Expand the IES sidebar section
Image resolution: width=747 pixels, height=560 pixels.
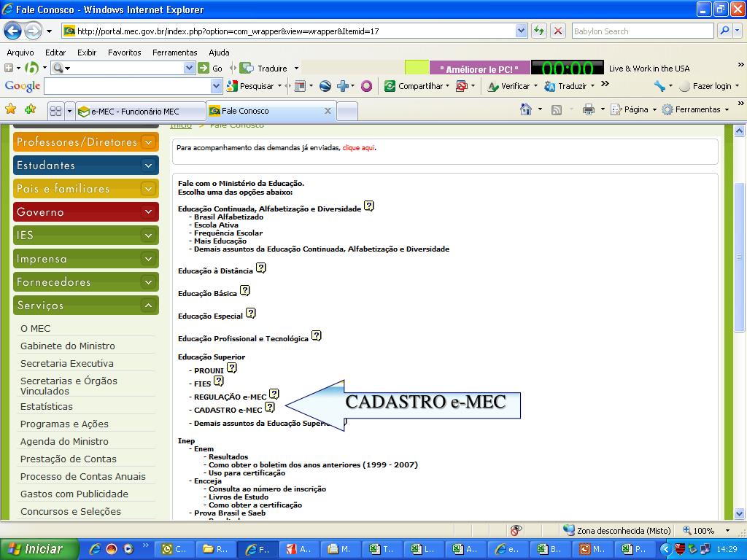click(x=86, y=236)
